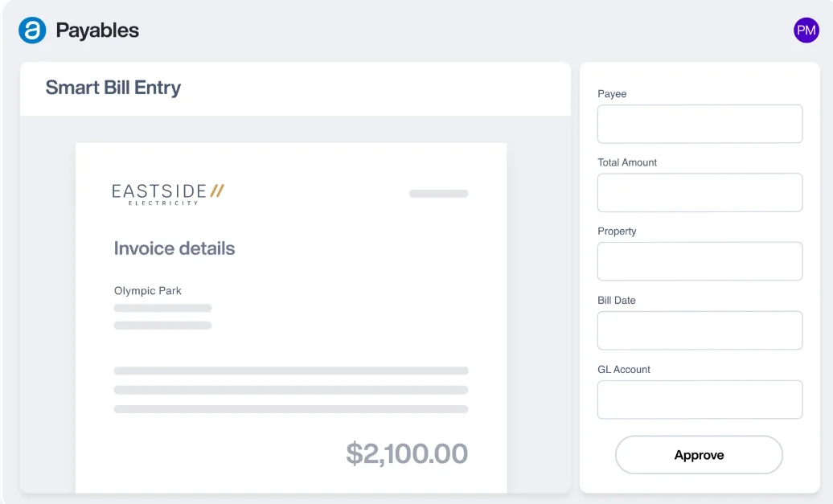The width and height of the screenshot is (833, 504).
Task: Select the gold slashes in the Eastside logo
Action: [218, 189]
